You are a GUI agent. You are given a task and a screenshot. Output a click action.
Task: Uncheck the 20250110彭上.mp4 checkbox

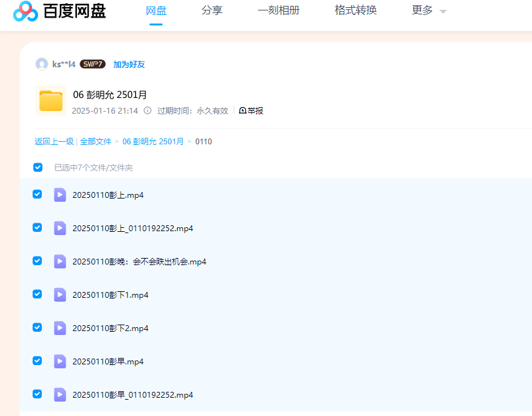coord(37,194)
